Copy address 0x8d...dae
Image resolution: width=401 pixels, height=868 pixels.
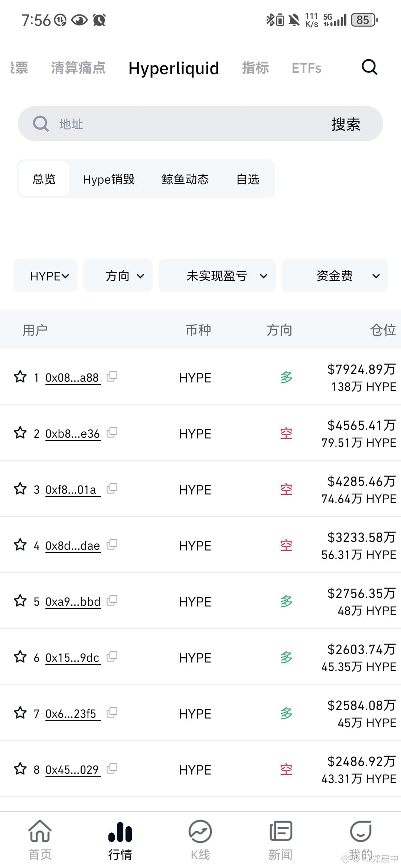coord(112,545)
